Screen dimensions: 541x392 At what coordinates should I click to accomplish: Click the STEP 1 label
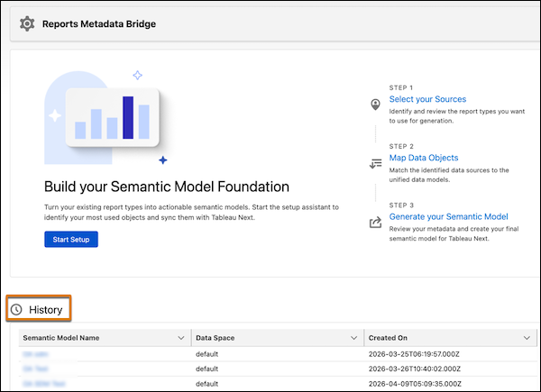pyautogui.click(x=401, y=87)
